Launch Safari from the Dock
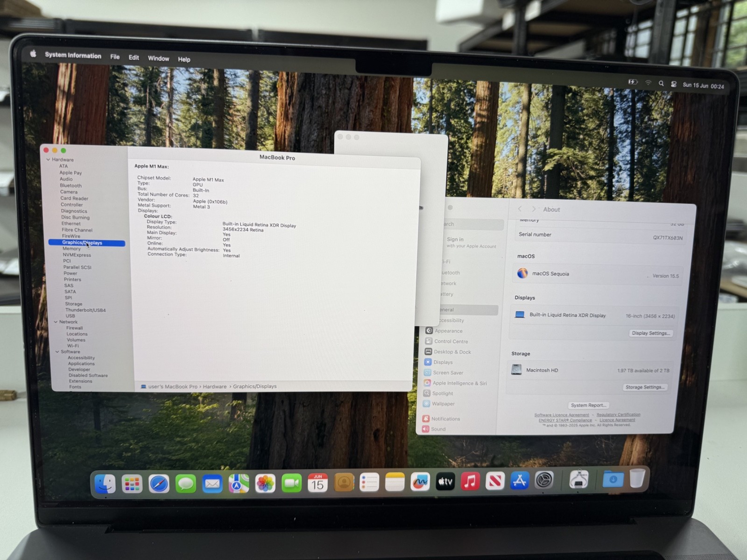The image size is (747, 560). pyautogui.click(x=159, y=484)
